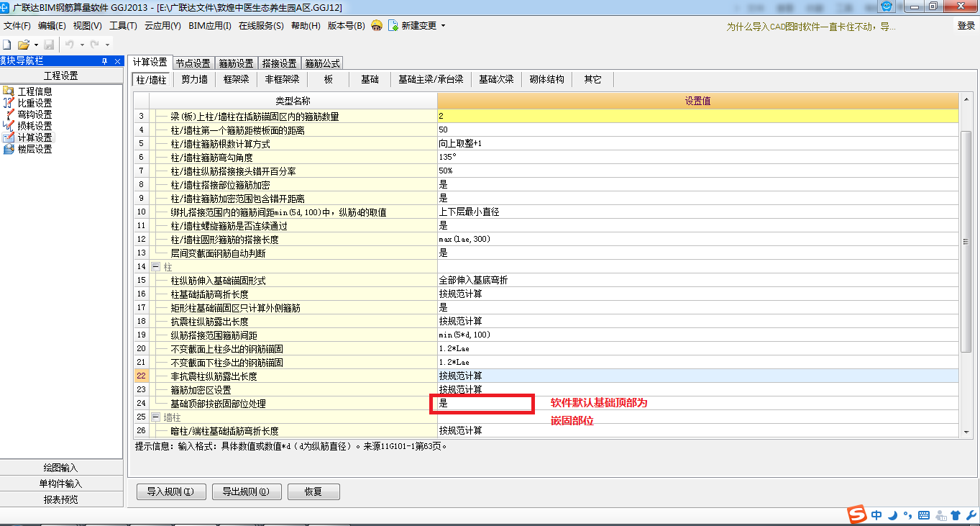Viewport: 980px width, 526px height.
Task: Click the table scrollbar down arrow
Action: pyautogui.click(x=966, y=431)
